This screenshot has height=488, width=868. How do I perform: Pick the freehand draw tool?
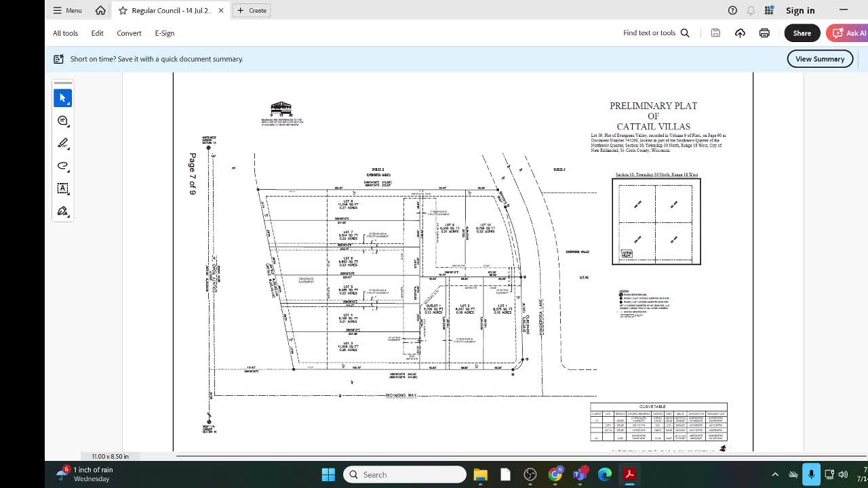coord(62,166)
